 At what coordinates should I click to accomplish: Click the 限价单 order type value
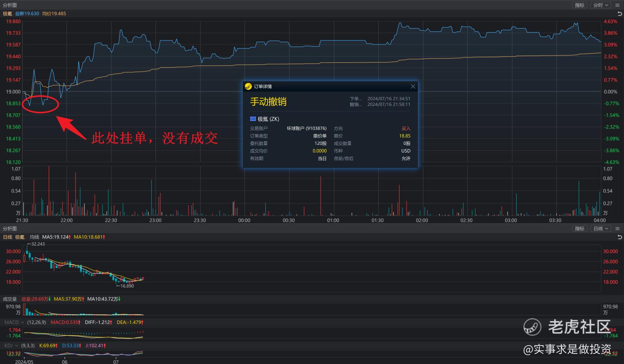pos(320,136)
